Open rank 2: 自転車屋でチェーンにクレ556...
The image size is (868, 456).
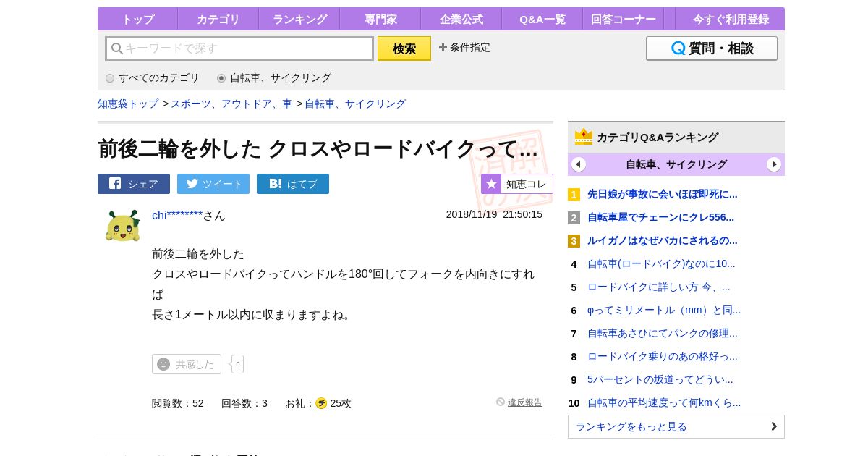660,217
